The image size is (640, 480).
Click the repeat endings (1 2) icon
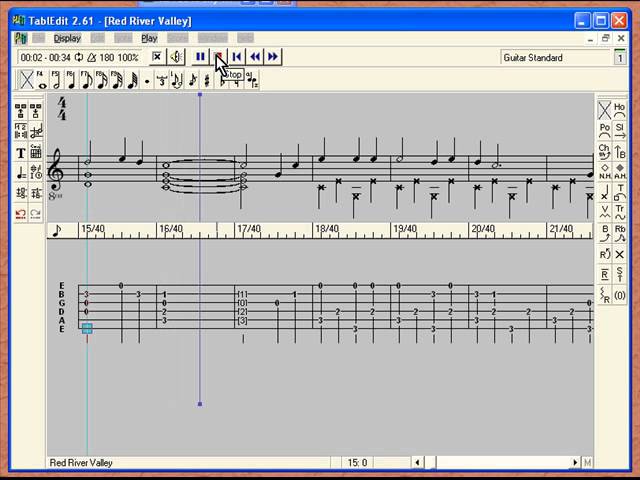tap(20, 131)
